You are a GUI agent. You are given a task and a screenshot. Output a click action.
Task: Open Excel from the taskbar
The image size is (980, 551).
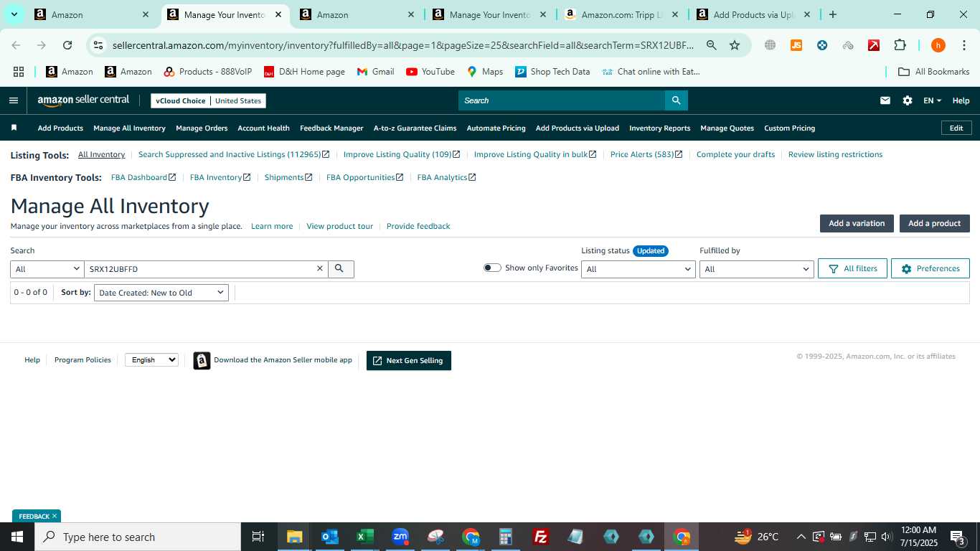[x=364, y=537]
